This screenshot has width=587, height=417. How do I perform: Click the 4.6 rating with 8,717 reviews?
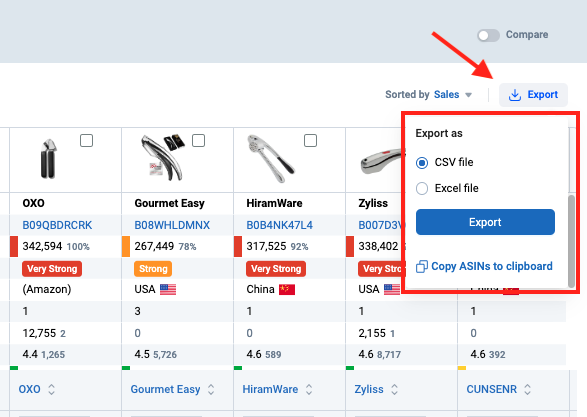pos(380,354)
